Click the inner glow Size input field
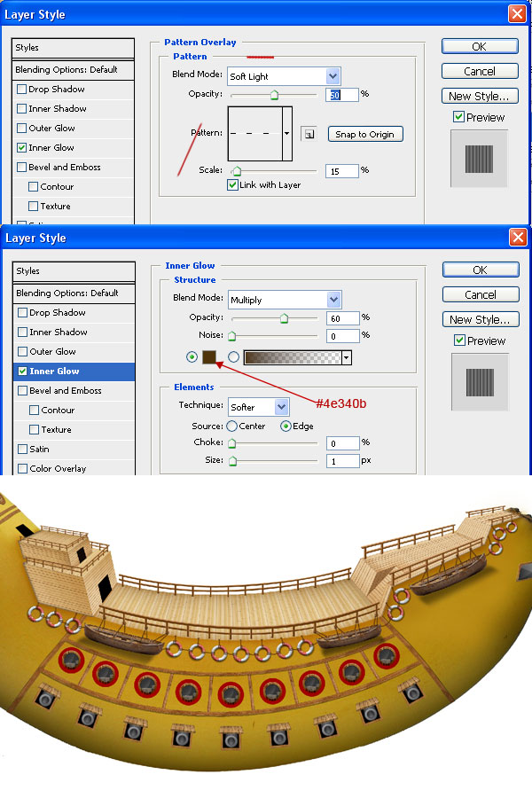The image size is (532, 798). (341, 461)
